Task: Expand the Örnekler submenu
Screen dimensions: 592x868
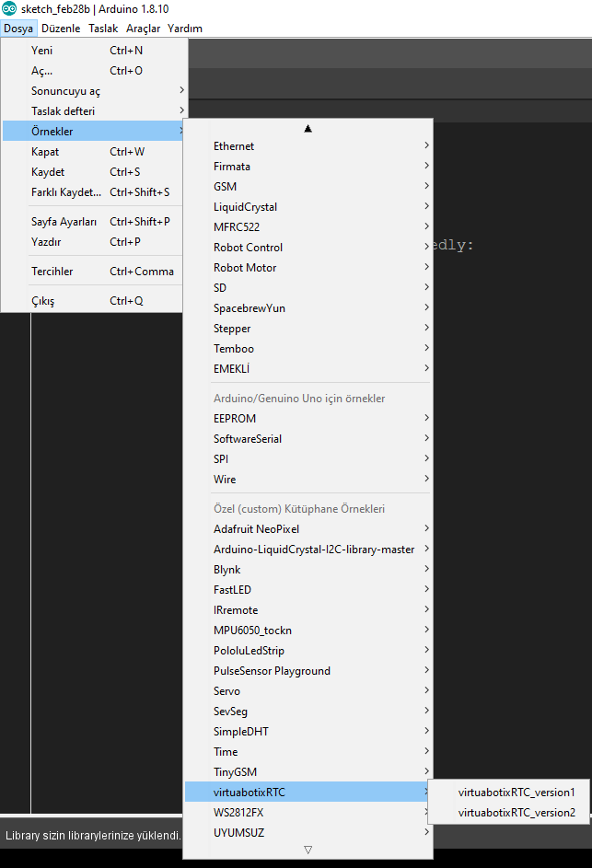Action: 92,132
